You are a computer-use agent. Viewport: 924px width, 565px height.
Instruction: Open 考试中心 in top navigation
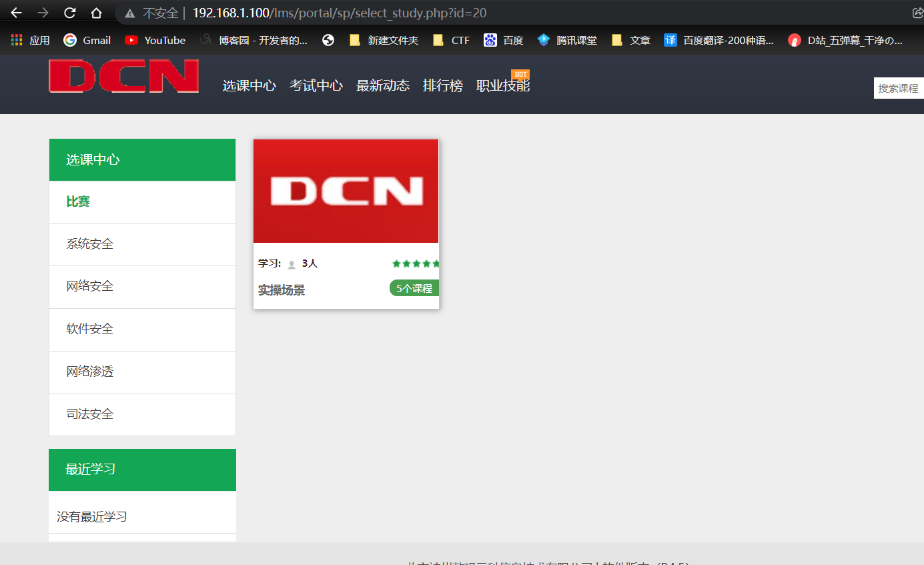click(x=316, y=85)
